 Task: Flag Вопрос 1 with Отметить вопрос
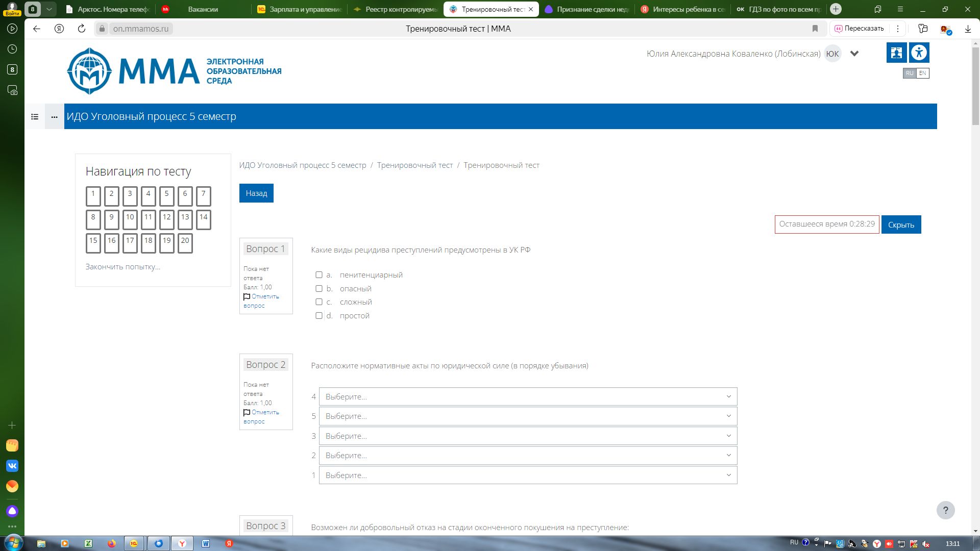tap(261, 301)
